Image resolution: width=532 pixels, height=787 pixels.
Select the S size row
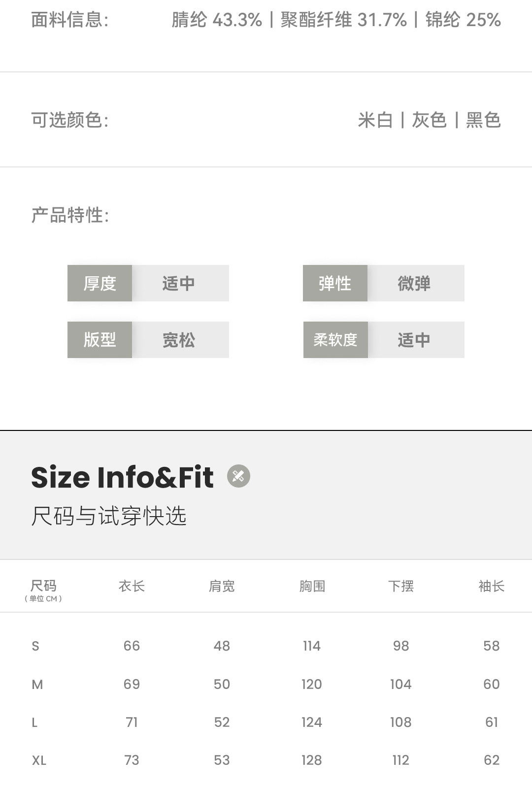coord(35,646)
